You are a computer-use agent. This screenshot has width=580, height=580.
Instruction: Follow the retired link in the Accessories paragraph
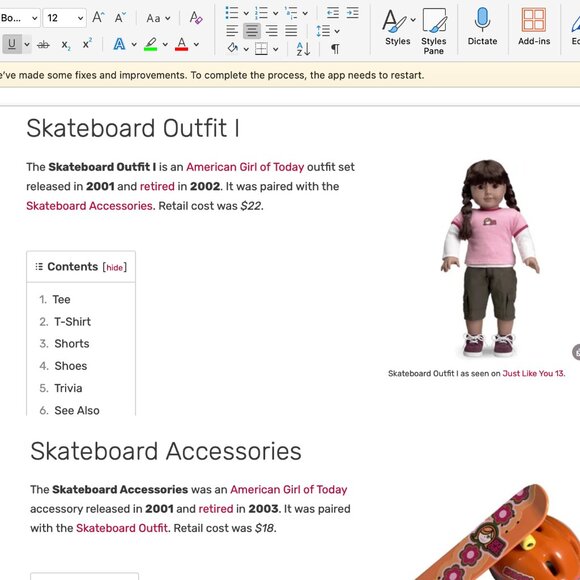coord(216,509)
